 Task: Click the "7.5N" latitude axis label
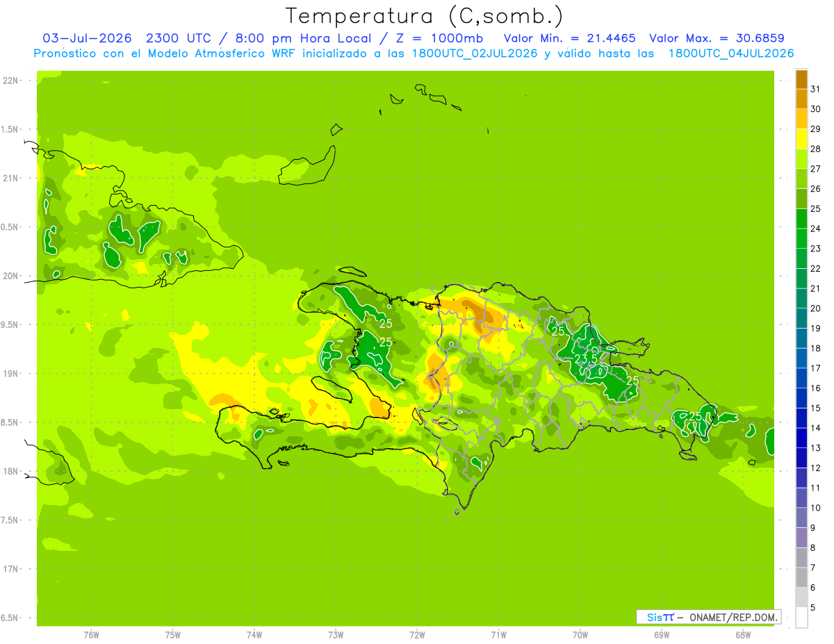click(x=10, y=520)
